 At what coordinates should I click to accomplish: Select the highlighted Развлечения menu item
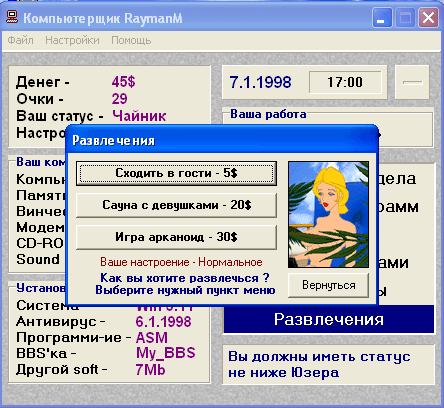point(329,319)
